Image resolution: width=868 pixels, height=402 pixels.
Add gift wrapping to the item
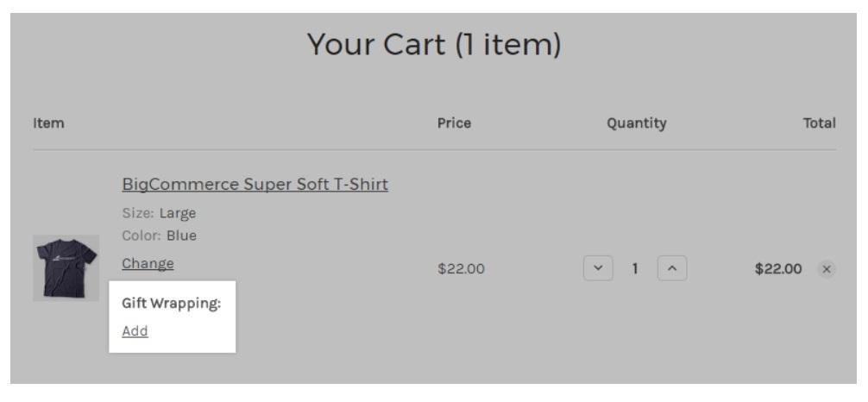[x=135, y=331]
